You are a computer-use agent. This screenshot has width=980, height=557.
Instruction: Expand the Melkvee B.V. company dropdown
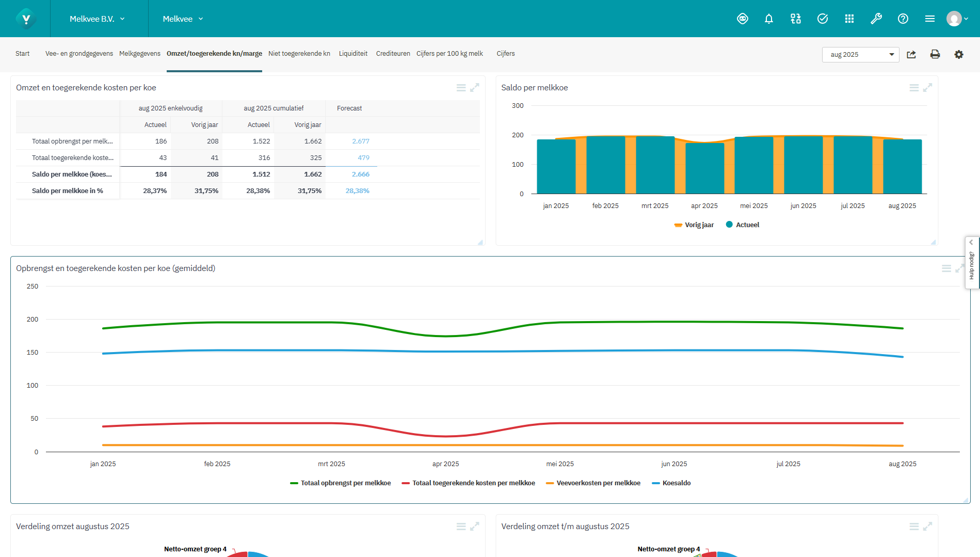point(98,19)
